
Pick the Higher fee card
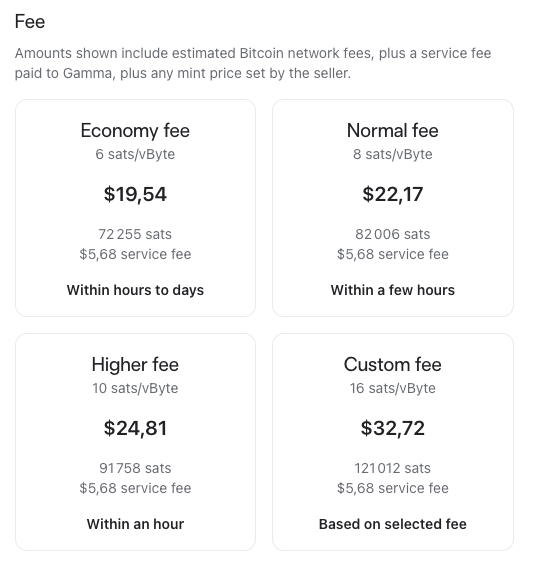(x=135, y=442)
